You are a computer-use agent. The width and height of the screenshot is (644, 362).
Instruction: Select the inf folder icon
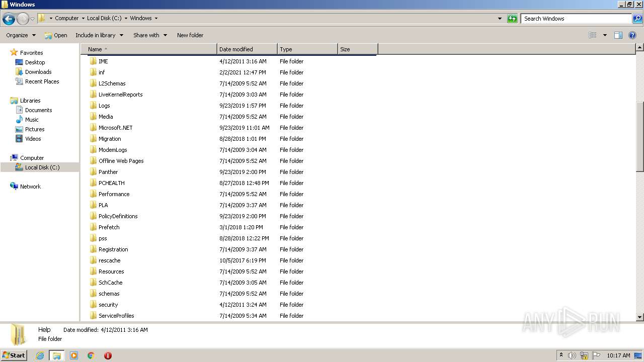coord(93,72)
